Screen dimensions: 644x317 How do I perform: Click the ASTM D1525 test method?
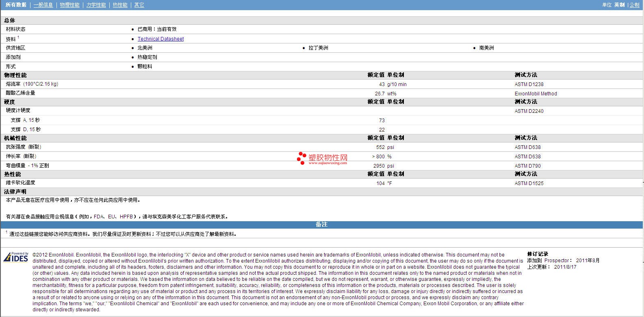pos(529,183)
